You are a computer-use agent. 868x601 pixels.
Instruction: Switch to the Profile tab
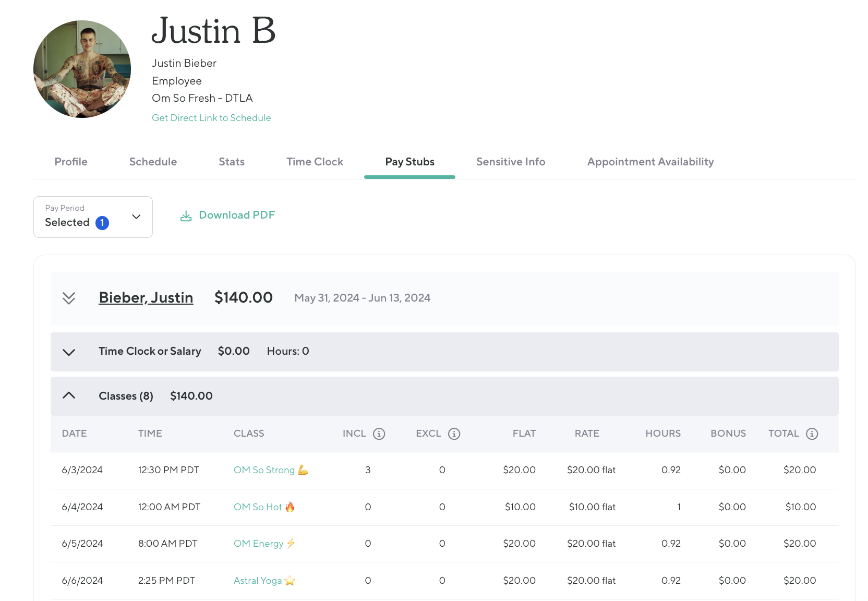tap(71, 162)
